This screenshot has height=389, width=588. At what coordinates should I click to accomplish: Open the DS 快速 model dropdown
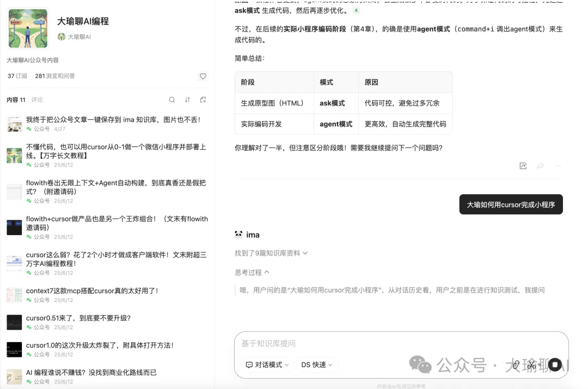coord(317,365)
